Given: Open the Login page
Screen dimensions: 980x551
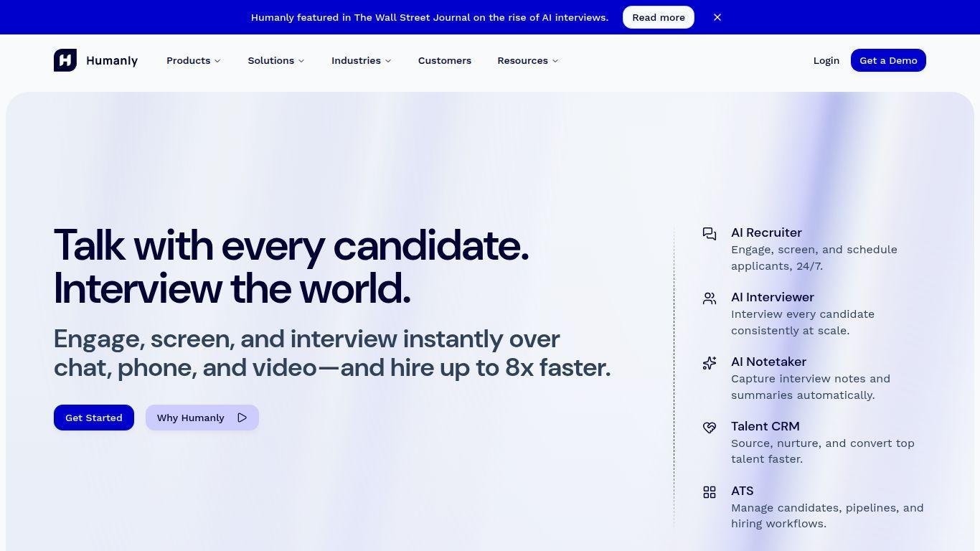Looking at the screenshot, I should click(x=826, y=61).
